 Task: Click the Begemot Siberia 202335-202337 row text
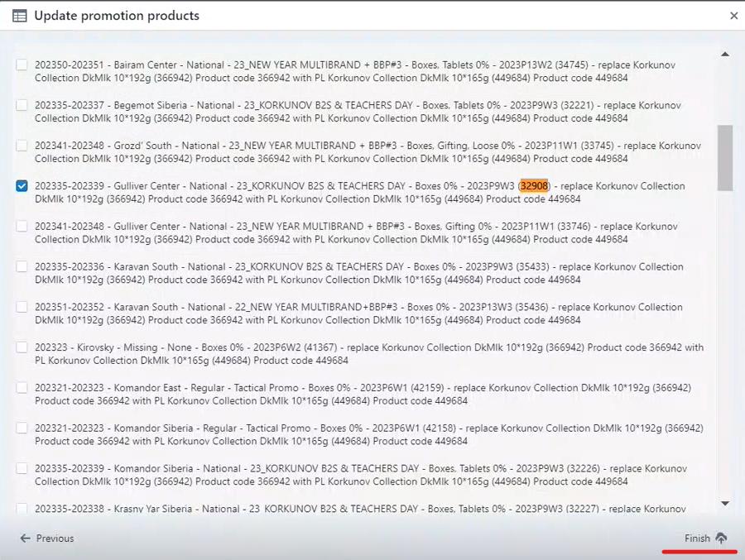358,112
